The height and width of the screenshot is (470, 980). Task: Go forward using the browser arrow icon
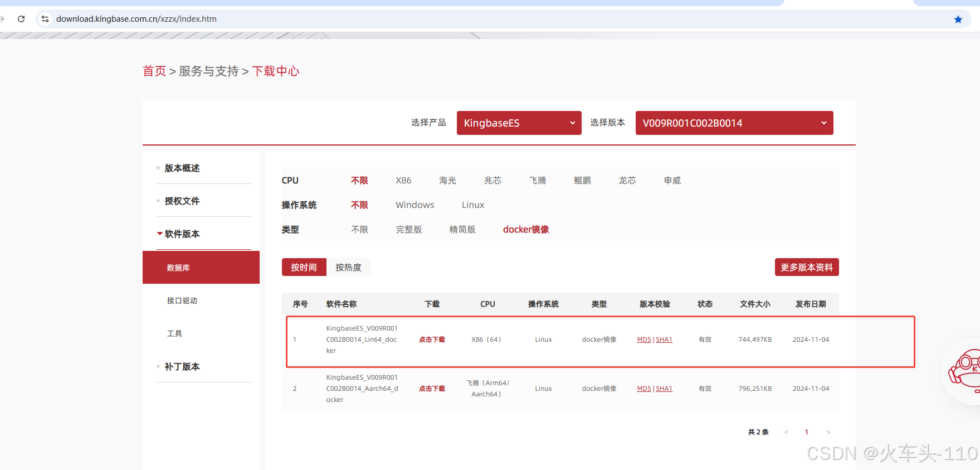2,19
